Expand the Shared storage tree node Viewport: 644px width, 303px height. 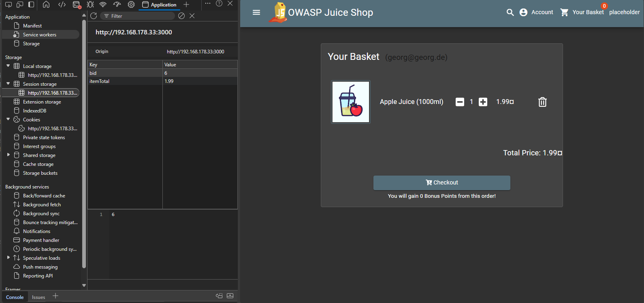8,155
